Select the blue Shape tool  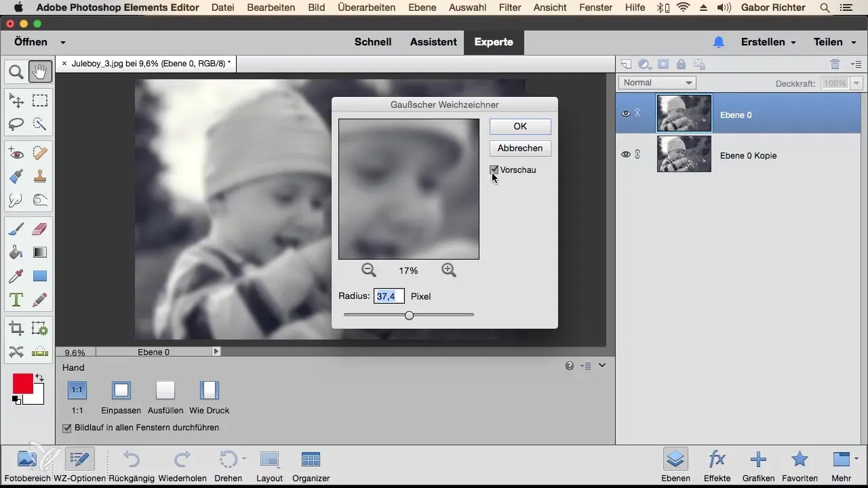[40, 276]
